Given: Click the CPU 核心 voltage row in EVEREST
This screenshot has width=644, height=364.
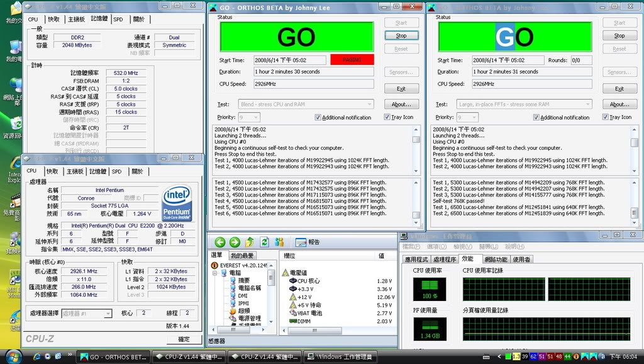Looking at the screenshot, I should pos(338,281).
